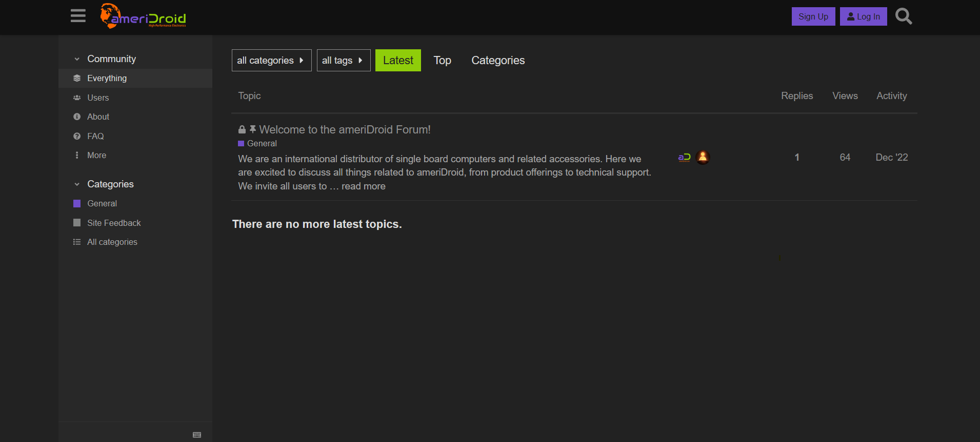The width and height of the screenshot is (980, 442).
Task: Sort topics by Activity column
Action: coord(891,96)
